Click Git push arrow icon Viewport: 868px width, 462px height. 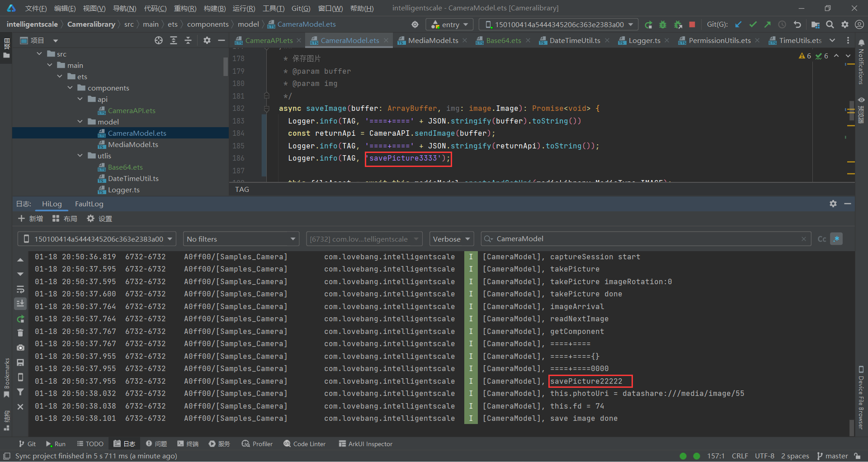coord(767,24)
